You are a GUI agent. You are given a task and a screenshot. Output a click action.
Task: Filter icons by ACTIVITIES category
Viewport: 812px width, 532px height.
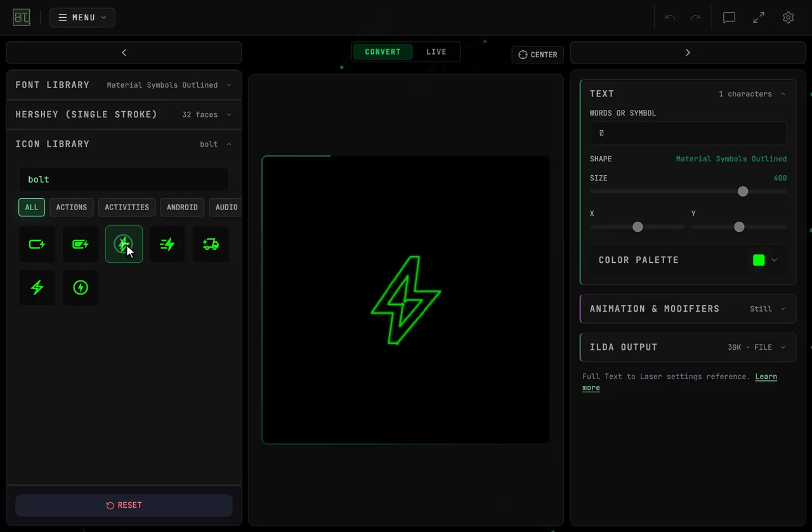[x=127, y=208]
